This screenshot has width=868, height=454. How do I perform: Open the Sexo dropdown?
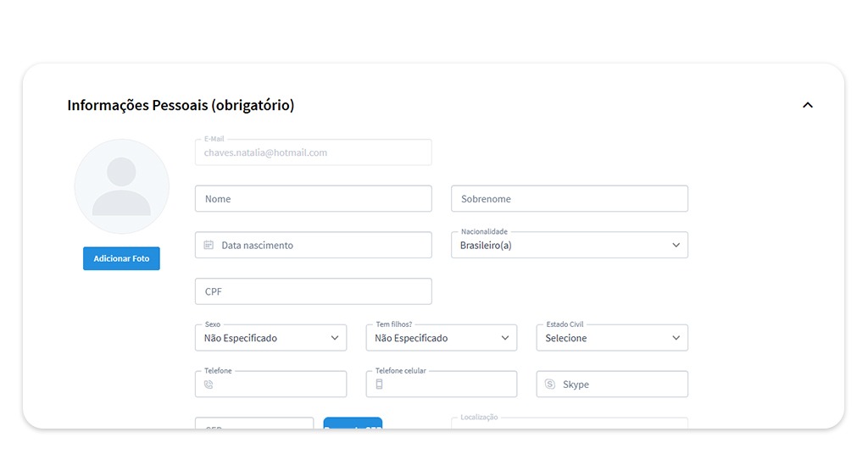[x=270, y=338]
